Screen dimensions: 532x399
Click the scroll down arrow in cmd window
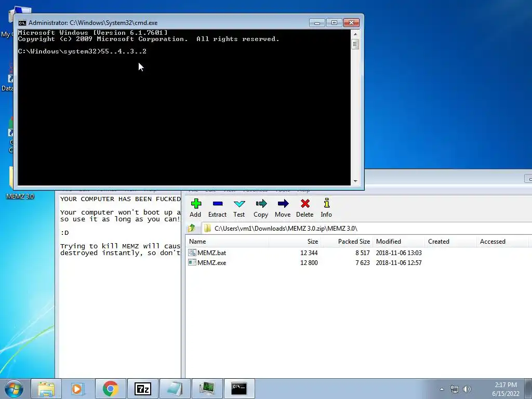pos(355,181)
